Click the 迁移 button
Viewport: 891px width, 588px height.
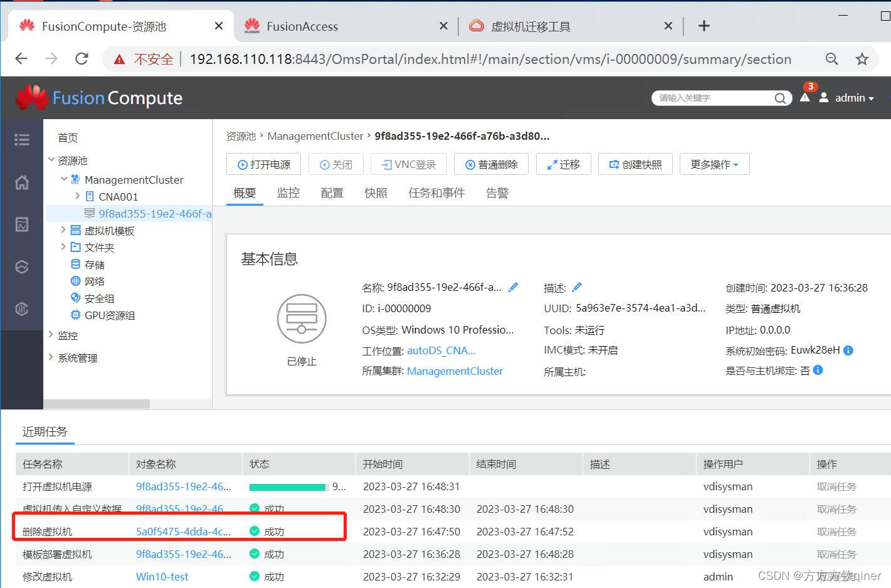click(563, 164)
